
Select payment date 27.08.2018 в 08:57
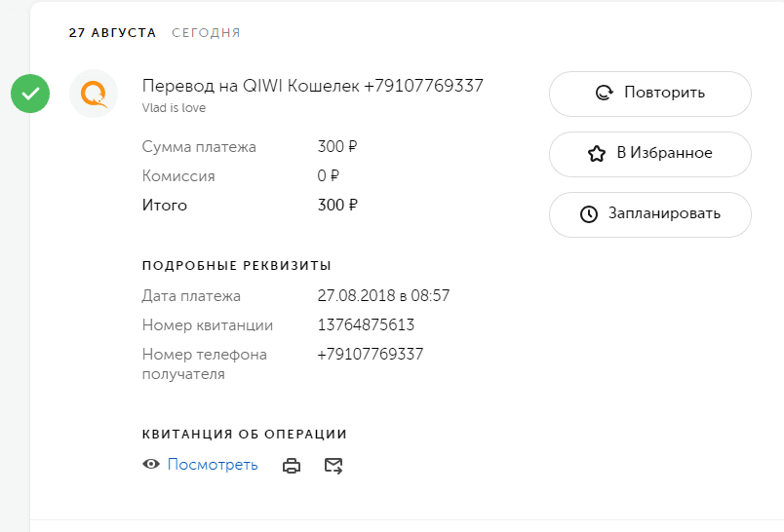(383, 296)
